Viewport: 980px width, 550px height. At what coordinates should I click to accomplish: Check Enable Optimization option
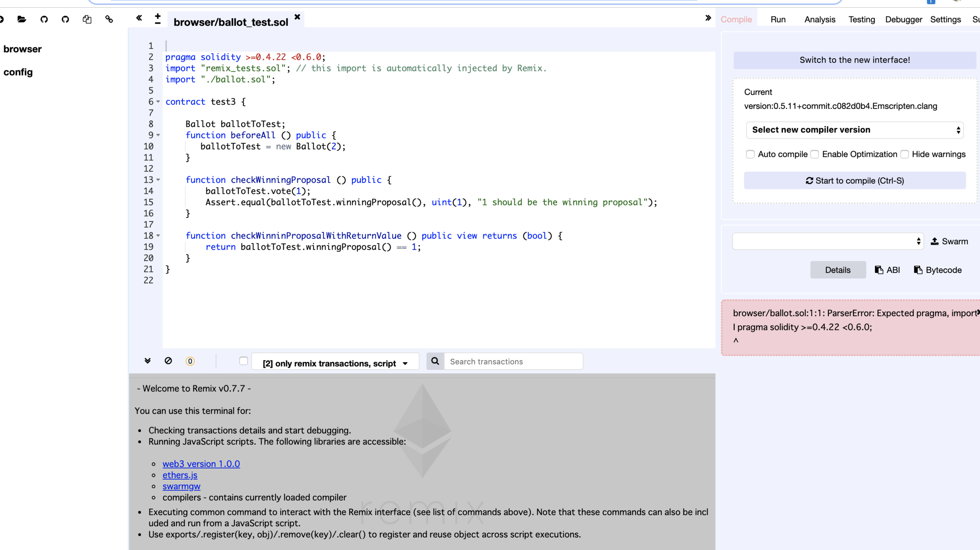815,154
